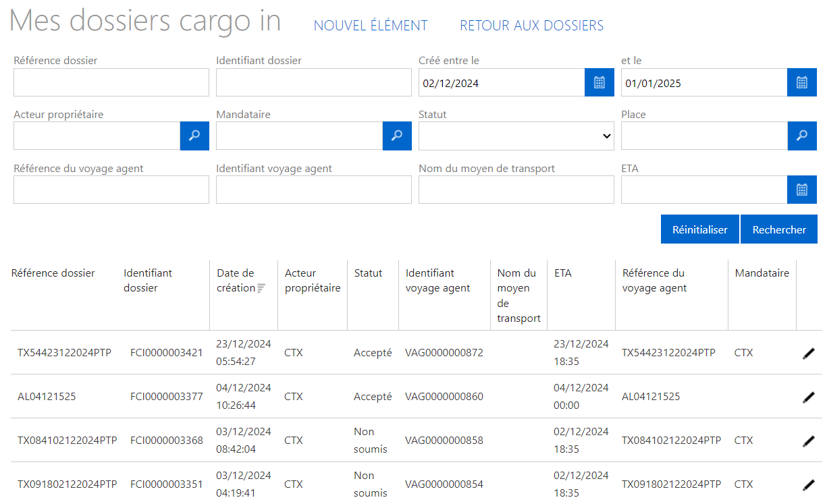This screenshot has height=504, width=825.
Task: Click the Mandataire lookup magnifier icon
Action: (397, 136)
